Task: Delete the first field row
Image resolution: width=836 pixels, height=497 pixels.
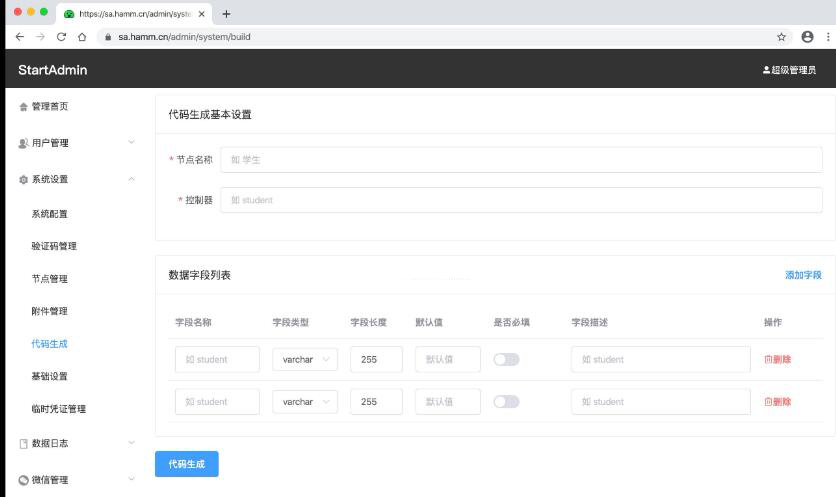Action: (777, 359)
